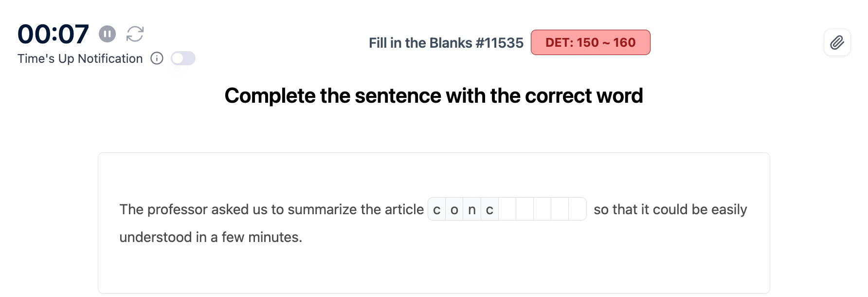The image size is (868, 297).
Task: Click the fourth letter box containing 'c'
Action: click(x=489, y=209)
